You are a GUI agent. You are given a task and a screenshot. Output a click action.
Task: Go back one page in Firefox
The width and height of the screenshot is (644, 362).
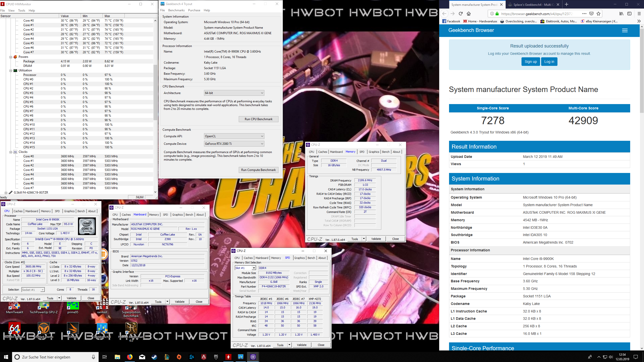click(x=445, y=14)
